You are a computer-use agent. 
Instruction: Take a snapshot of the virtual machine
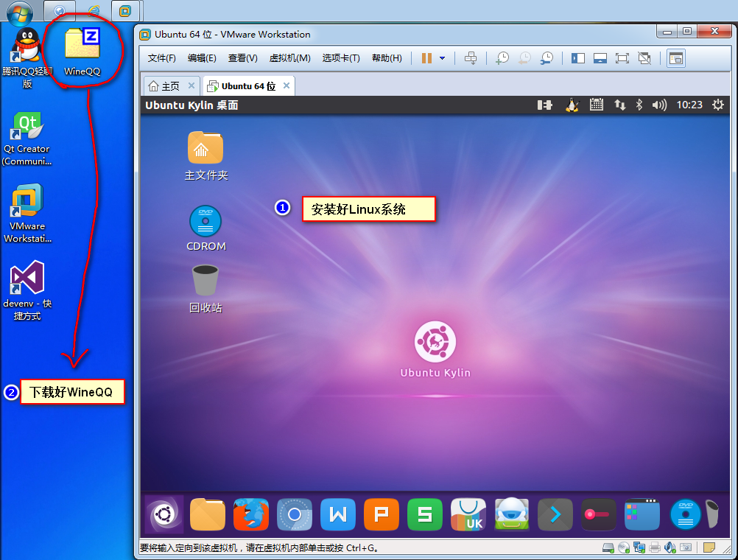502,57
